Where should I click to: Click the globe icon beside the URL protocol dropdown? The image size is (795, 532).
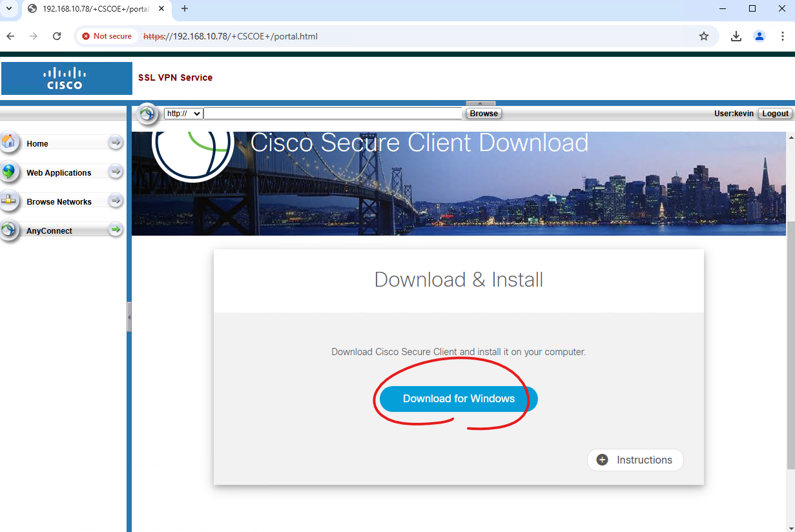pos(147,114)
